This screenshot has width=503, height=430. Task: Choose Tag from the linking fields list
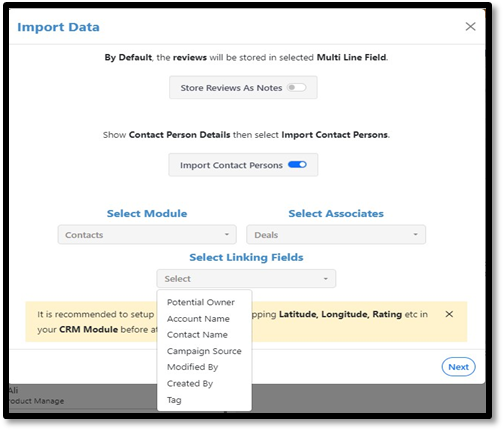[x=174, y=400]
